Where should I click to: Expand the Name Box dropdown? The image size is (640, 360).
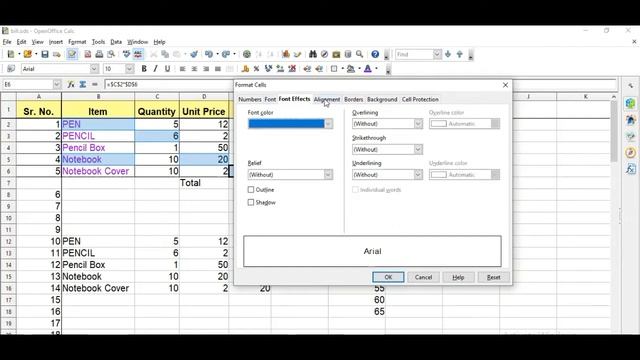(57, 84)
